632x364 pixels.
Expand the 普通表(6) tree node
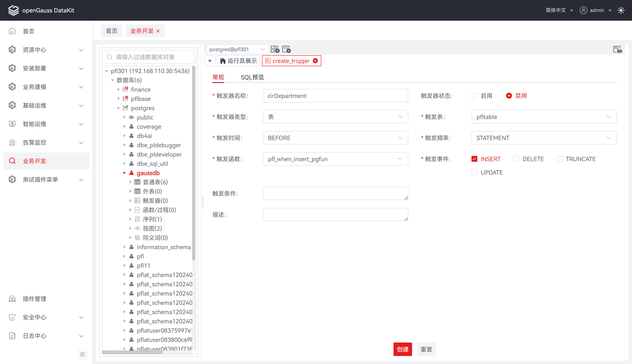point(130,182)
